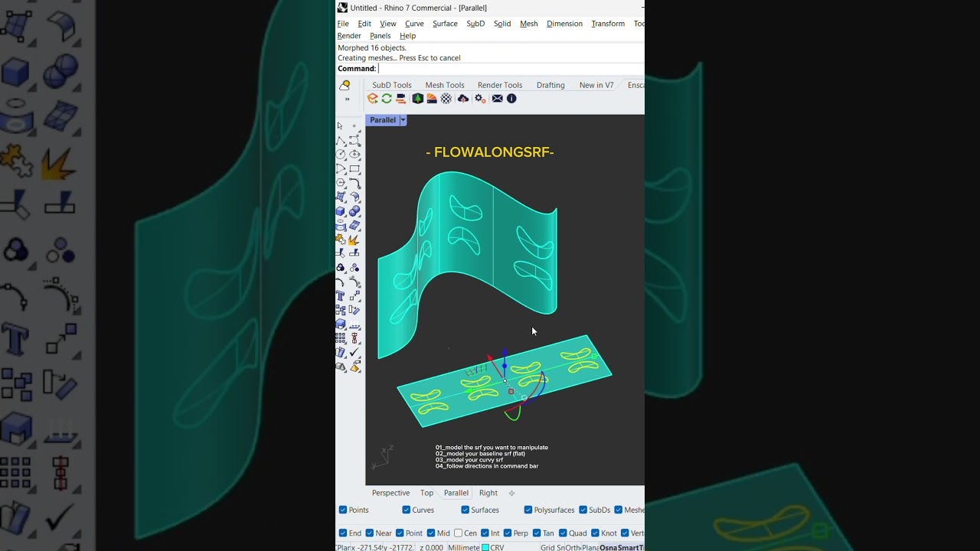Click the info circle icon
The height and width of the screenshot is (551, 980).
[511, 99]
